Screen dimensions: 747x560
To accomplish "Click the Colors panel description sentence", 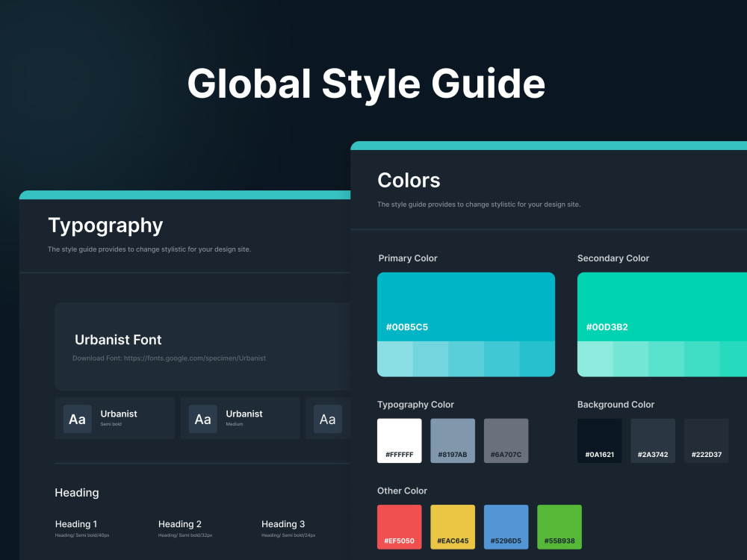I will [x=479, y=205].
